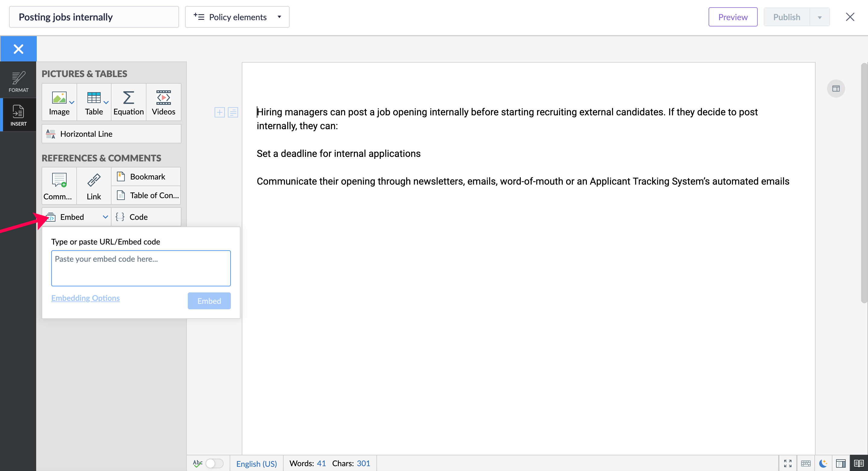Insert an Equation from the panel
Viewport: 868px width, 471px height.
pos(128,102)
